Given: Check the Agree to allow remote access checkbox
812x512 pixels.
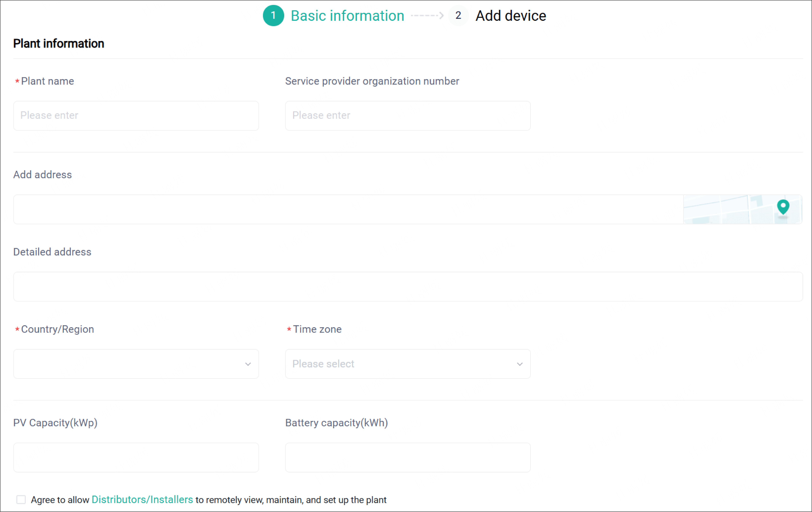Looking at the screenshot, I should coord(21,499).
